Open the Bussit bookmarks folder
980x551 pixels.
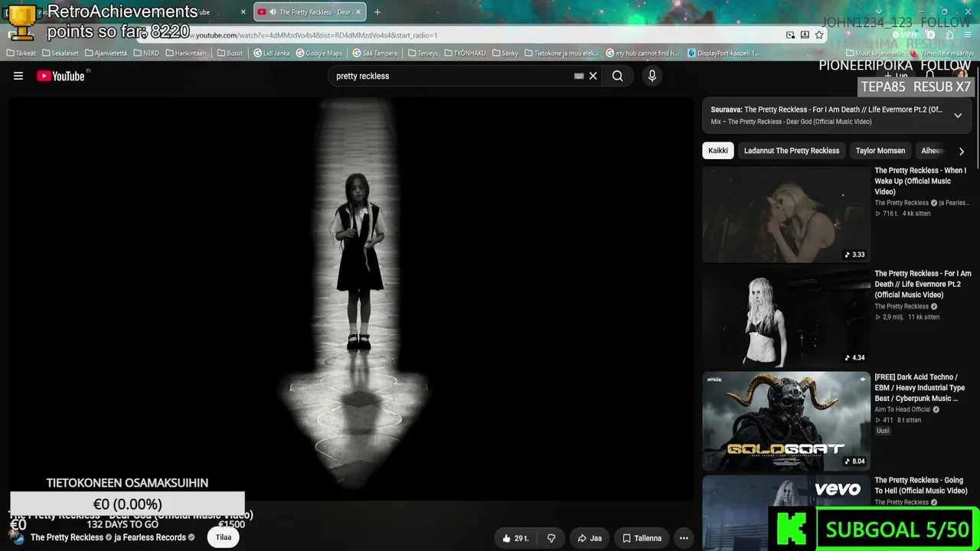point(230,54)
